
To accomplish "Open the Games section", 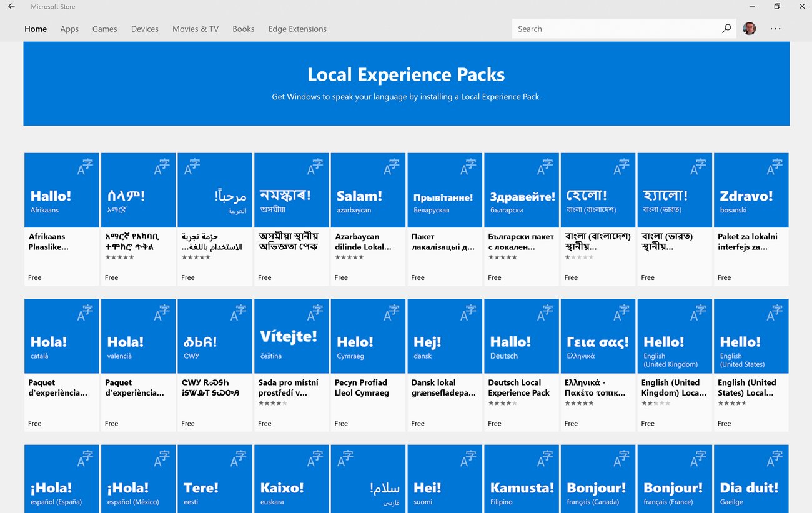I will coord(104,29).
